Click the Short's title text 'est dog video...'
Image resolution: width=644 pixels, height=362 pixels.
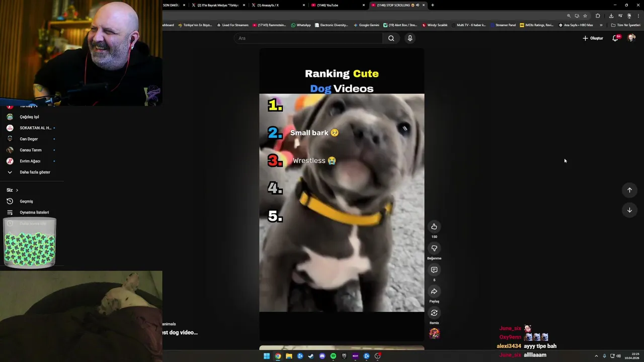coord(180,333)
